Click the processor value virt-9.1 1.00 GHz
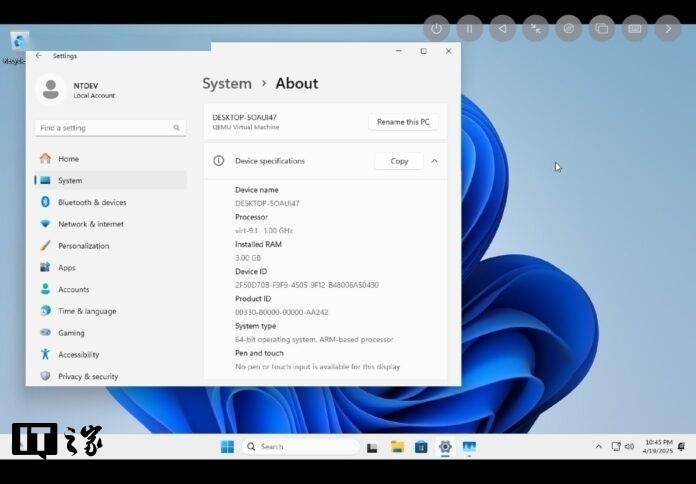The width and height of the screenshot is (696, 484). tap(264, 230)
